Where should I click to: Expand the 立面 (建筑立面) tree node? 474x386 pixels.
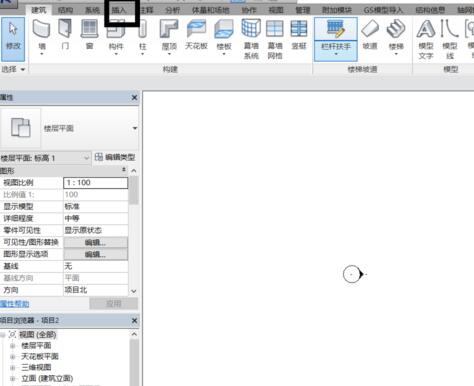pos(13,378)
